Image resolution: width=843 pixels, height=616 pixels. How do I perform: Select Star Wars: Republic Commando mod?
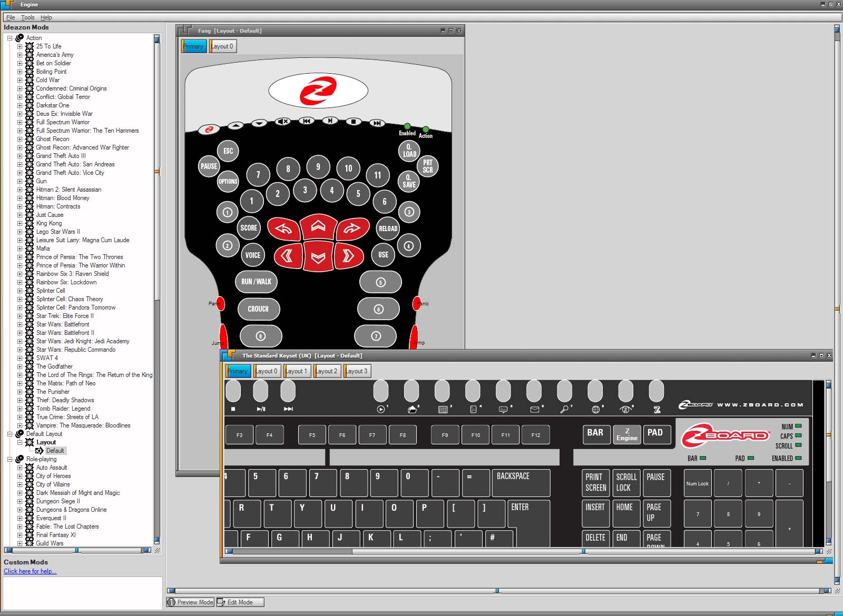pyautogui.click(x=76, y=350)
